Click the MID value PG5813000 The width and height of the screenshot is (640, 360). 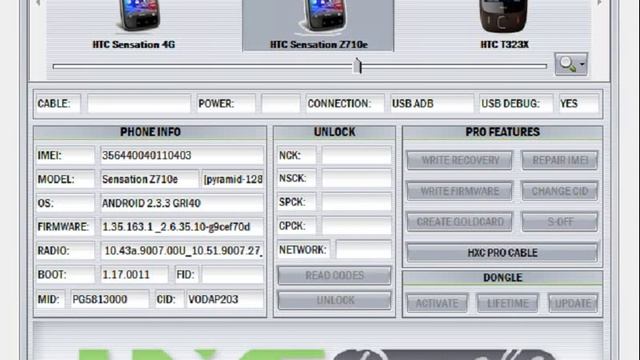click(110, 299)
